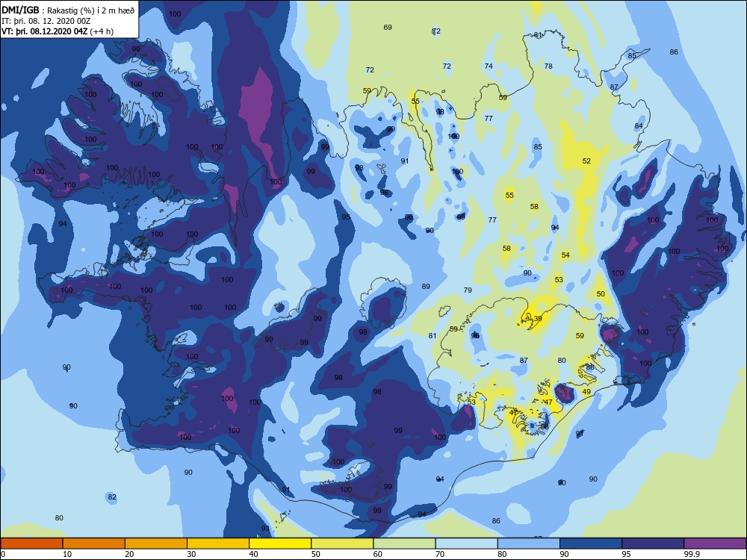Click the humidity value 69 on the map
Viewport: 747px width, 560px height.
coord(388,27)
